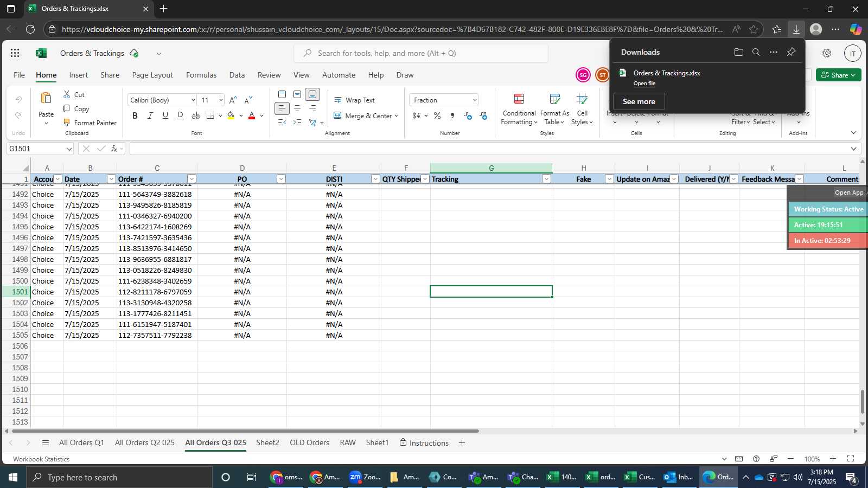Open the Date column filter dropdown
This screenshot has height=488, width=868.
pos(111,179)
